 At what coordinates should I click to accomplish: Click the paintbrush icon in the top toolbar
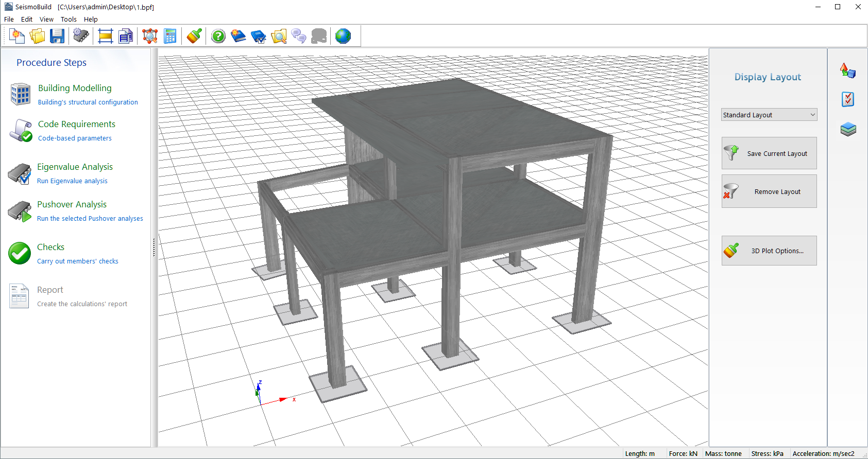194,36
